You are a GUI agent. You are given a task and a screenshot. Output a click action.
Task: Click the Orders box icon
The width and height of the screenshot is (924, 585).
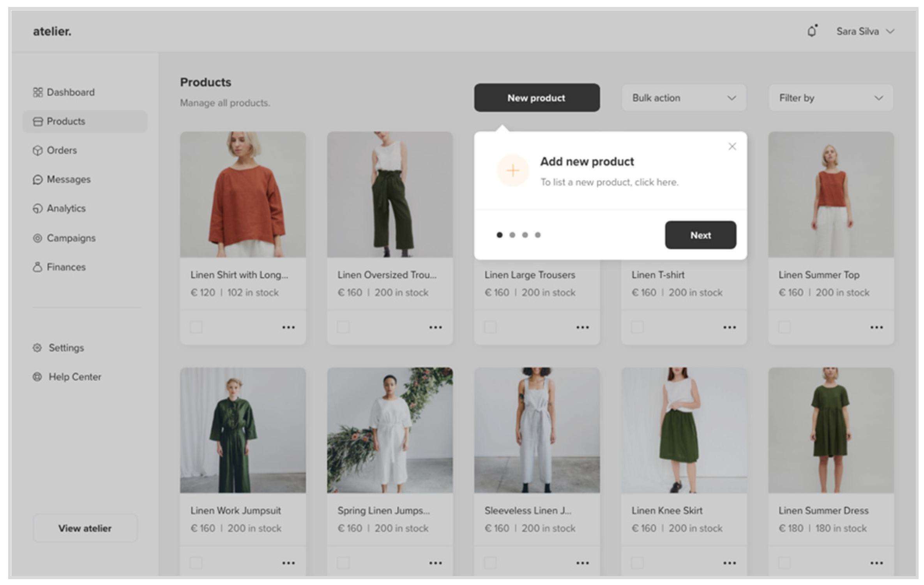[x=37, y=150]
